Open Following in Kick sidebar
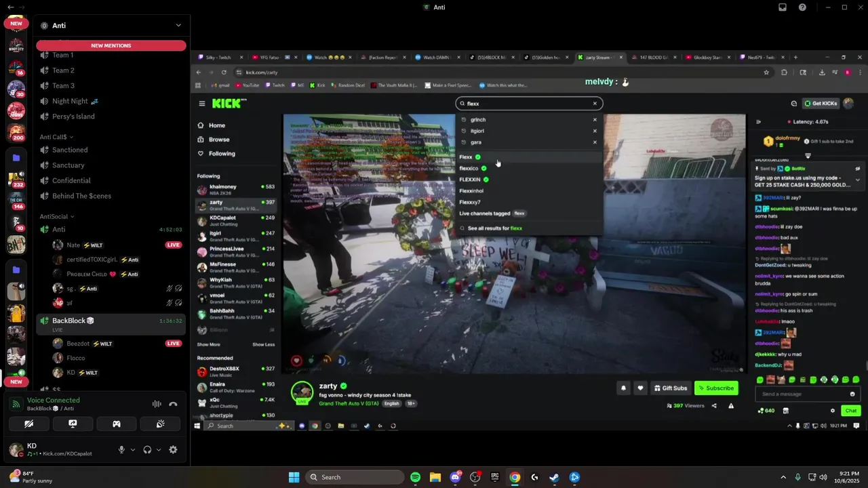Screen dimensions: 868x488 pos(222,154)
